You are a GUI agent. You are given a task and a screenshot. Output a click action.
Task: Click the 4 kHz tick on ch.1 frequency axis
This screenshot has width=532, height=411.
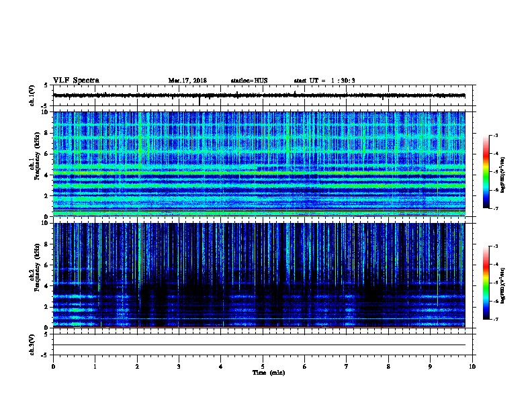(46, 175)
